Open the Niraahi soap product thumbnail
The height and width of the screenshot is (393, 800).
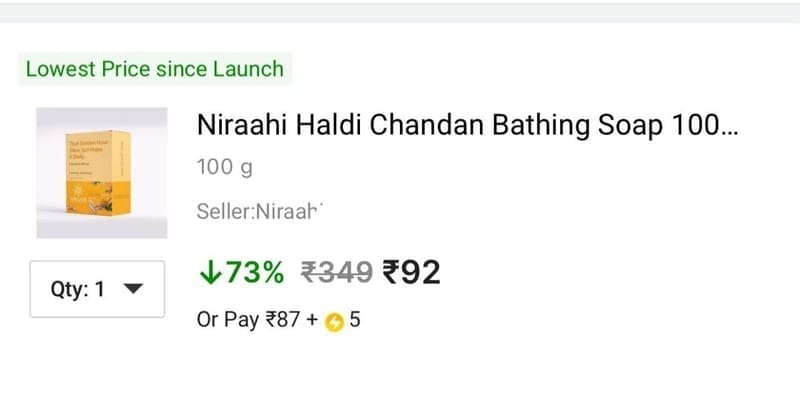(x=102, y=173)
